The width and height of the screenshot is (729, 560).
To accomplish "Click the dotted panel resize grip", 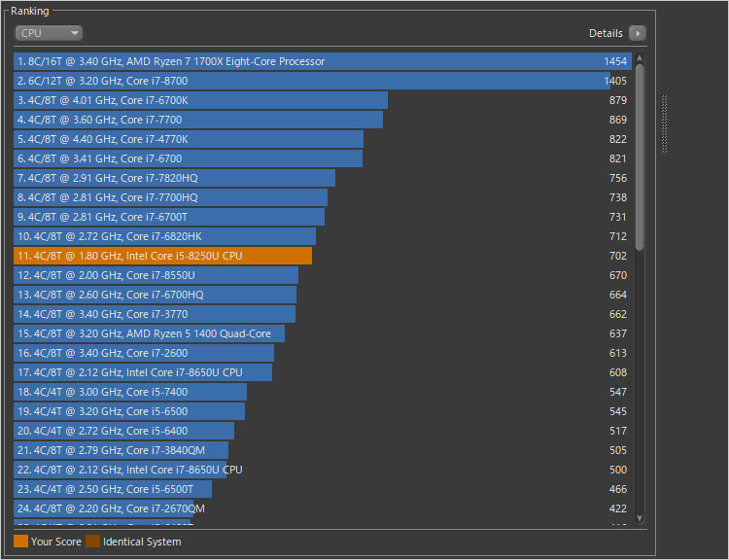I will coord(665,123).
